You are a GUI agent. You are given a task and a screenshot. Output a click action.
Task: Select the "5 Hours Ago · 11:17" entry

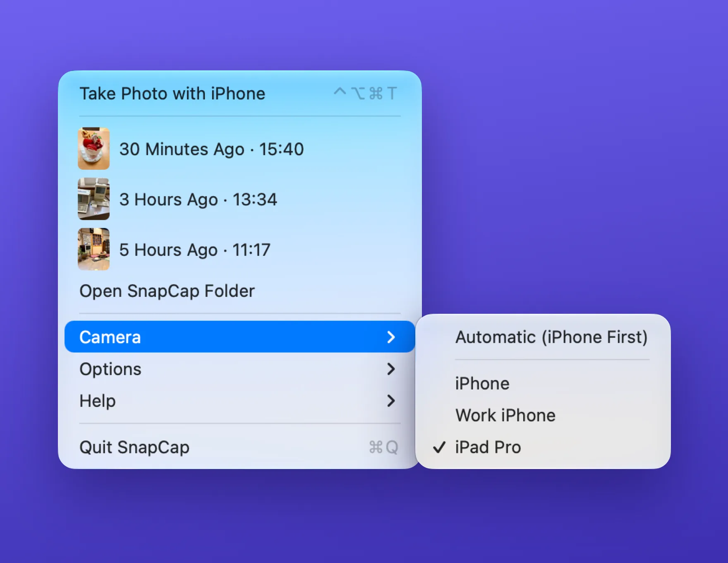click(x=239, y=250)
